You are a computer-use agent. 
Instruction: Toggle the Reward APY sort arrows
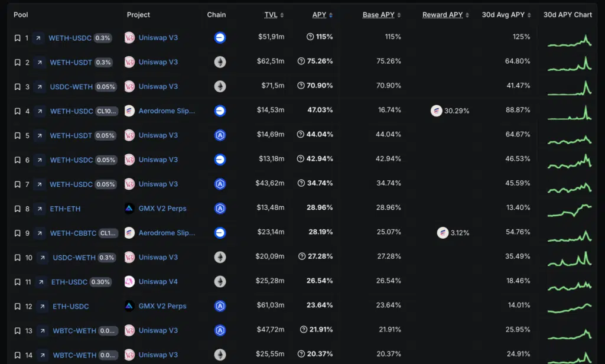(x=466, y=14)
